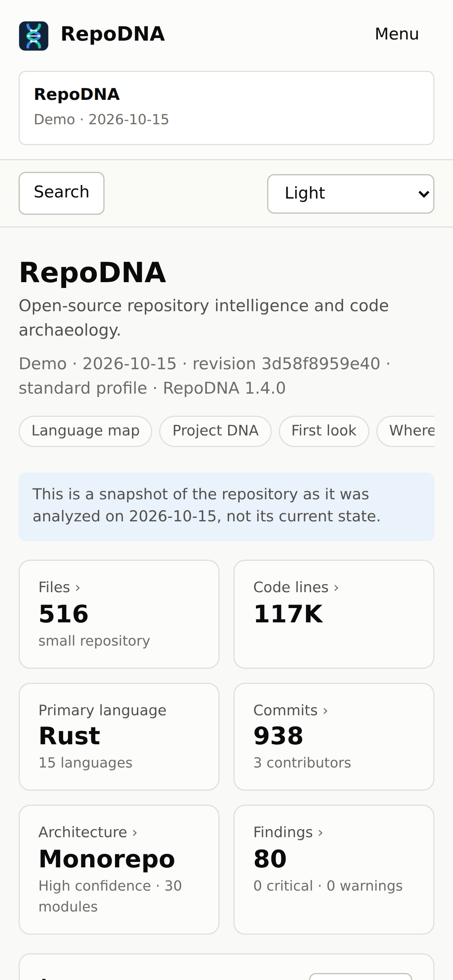Select the Language map chip
Screen dimensions: 453x980
tap(86, 431)
